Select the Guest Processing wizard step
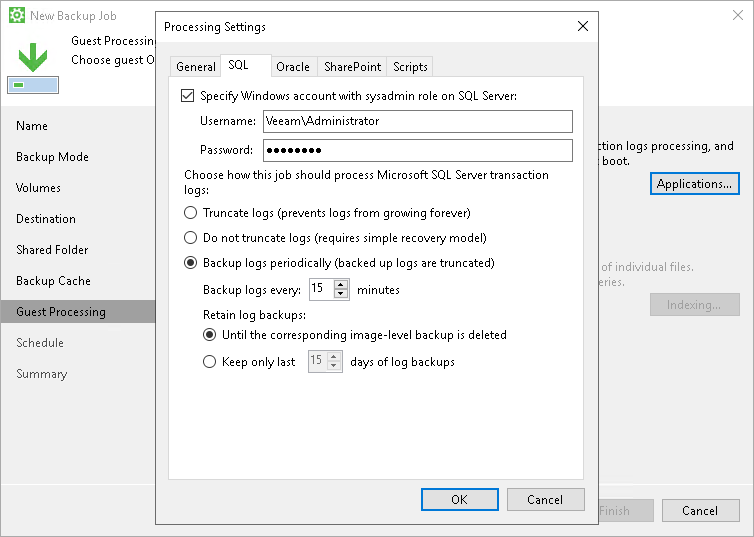 (x=78, y=312)
